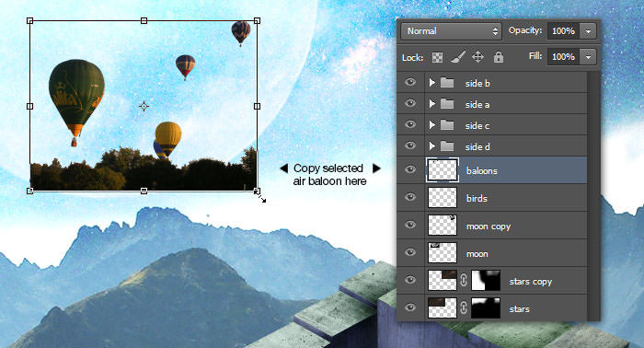Click the stars copy layer mask thumbnail
Image resolution: width=644 pixels, height=348 pixels.
486,281
